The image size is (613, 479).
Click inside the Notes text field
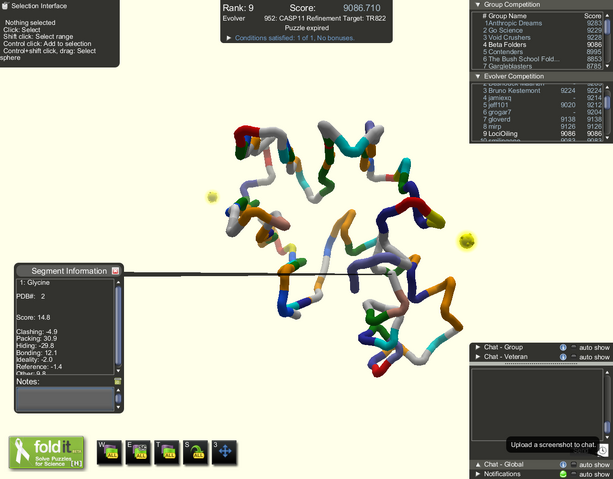[x=65, y=398]
